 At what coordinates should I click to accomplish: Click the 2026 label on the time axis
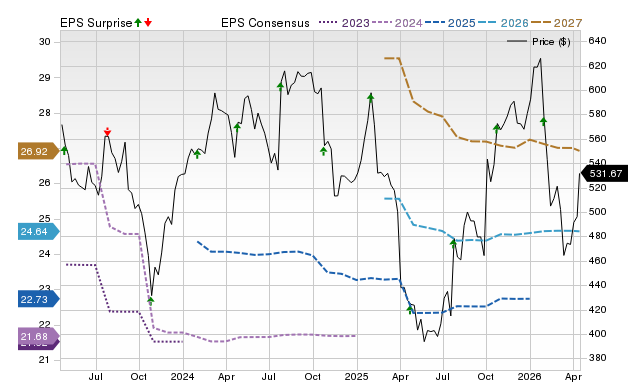(529, 376)
